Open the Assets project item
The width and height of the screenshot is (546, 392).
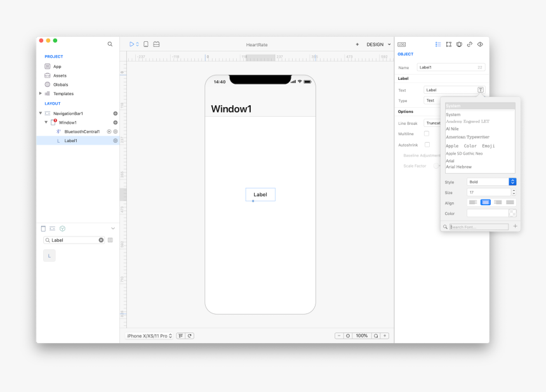(60, 75)
